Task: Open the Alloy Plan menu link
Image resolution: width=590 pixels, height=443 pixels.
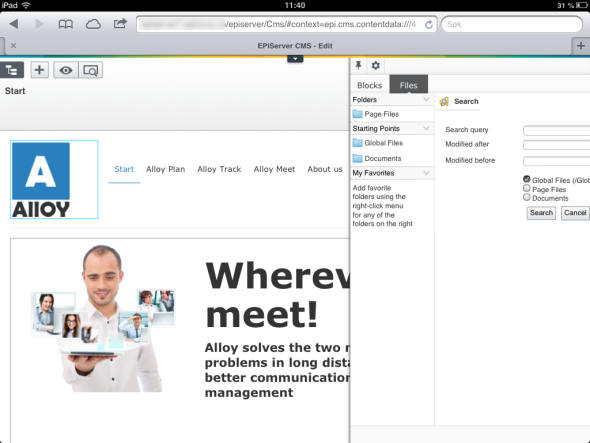Action: coord(166,169)
